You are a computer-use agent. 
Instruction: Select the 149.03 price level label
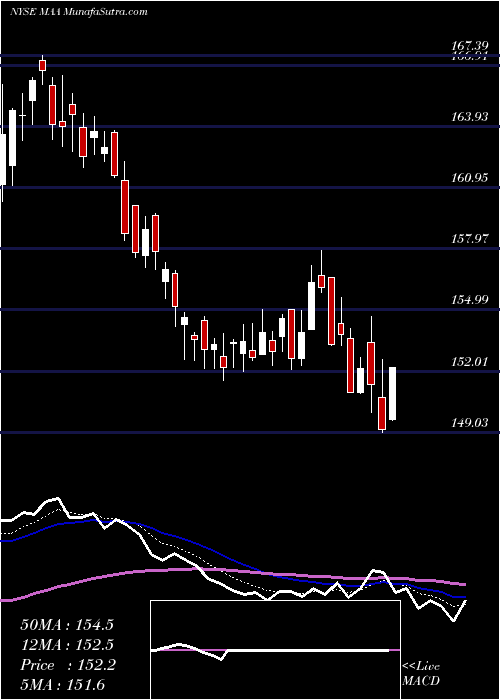pos(469,422)
